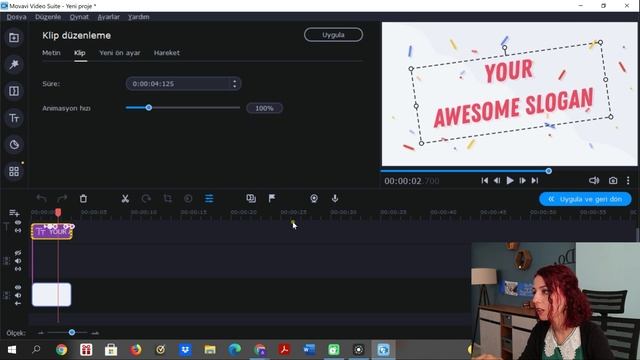The width and height of the screenshot is (640, 360).
Task: Open the filters magic wand panel
Action: 14,64
